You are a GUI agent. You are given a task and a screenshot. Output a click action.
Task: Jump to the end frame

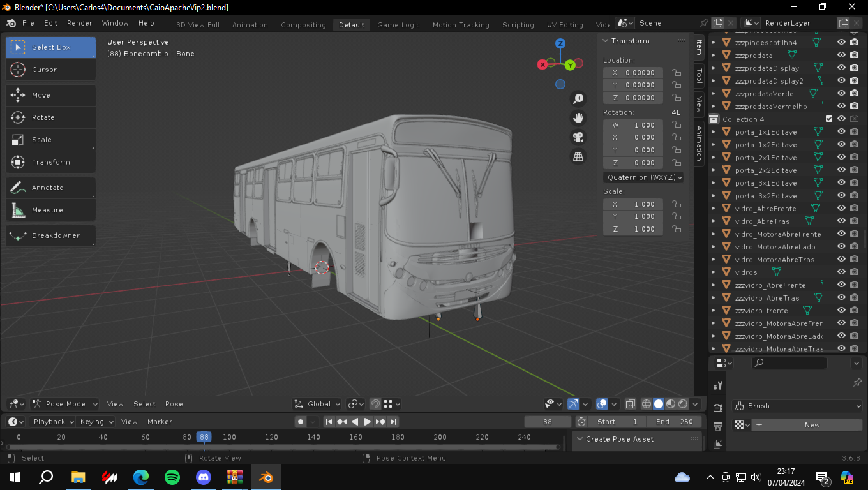393,422
